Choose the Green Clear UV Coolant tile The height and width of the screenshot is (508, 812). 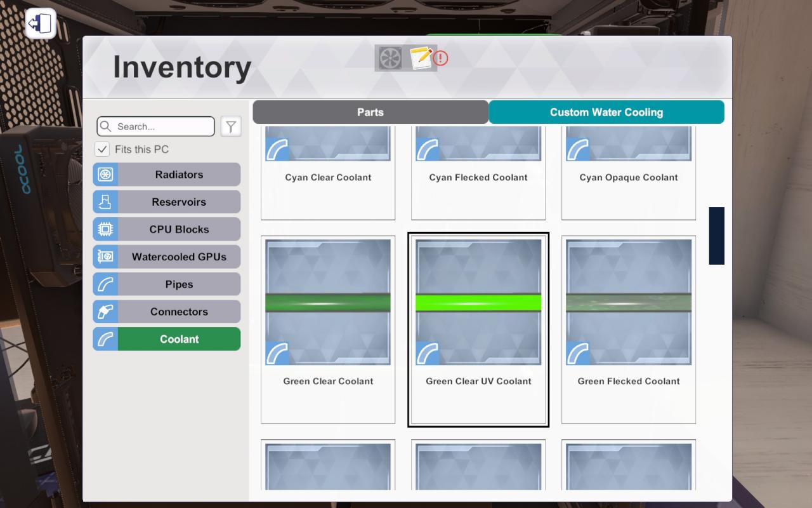[478, 329]
